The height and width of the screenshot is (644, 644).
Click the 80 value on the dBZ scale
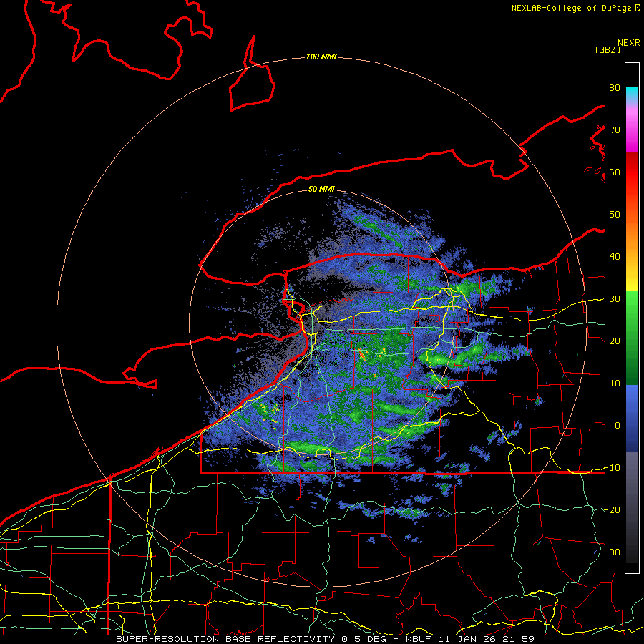[x=615, y=88]
